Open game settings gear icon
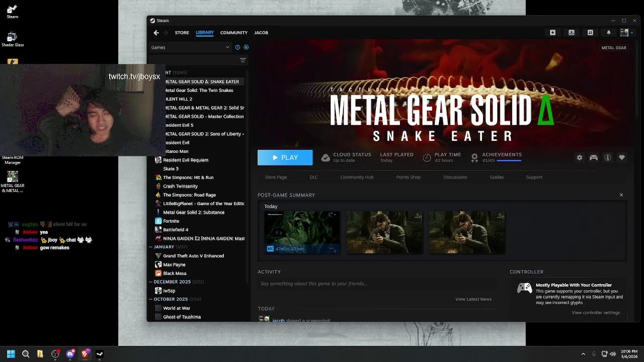Screen dimensions: 644x362 (580, 158)
